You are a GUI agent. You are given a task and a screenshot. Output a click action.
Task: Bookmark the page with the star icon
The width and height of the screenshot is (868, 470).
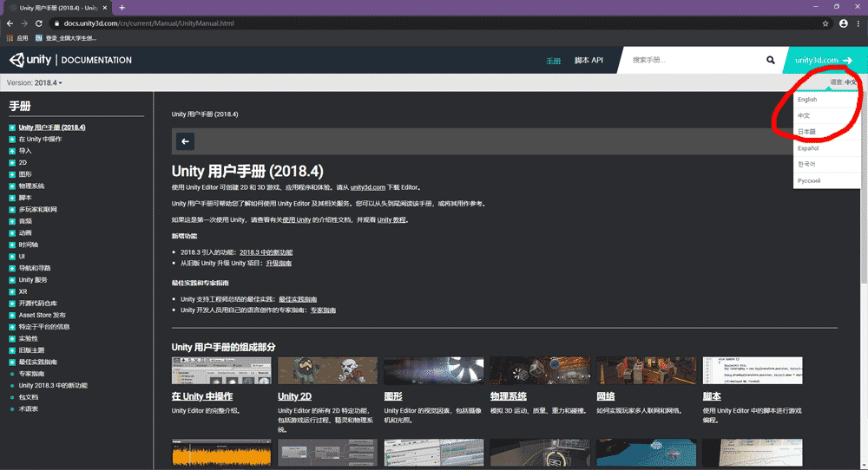click(x=825, y=23)
